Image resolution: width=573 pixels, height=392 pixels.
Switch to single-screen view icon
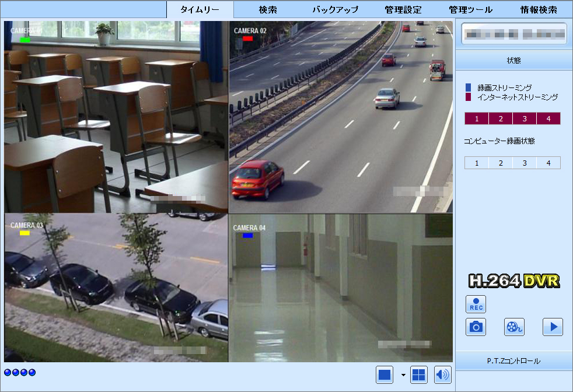point(385,374)
